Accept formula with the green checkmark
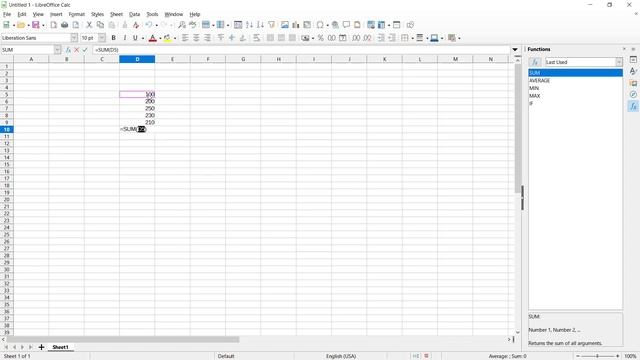 (85, 50)
